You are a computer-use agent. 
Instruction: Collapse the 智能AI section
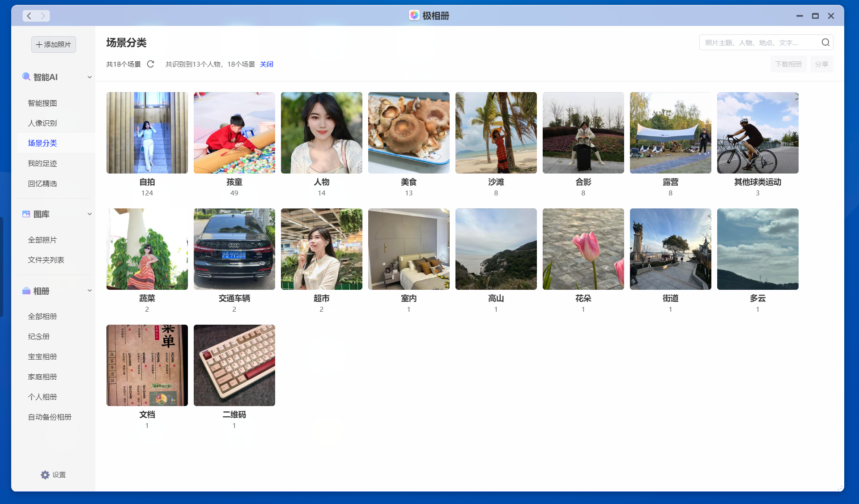click(x=89, y=77)
